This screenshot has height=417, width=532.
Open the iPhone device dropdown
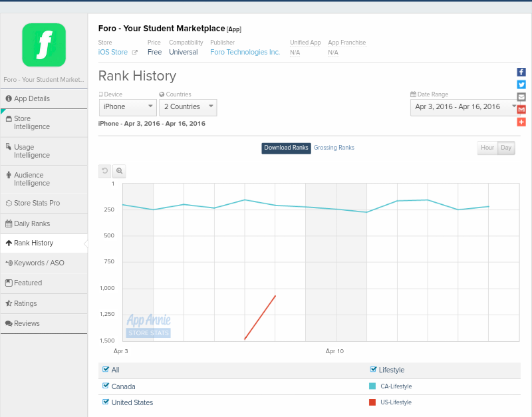(128, 107)
